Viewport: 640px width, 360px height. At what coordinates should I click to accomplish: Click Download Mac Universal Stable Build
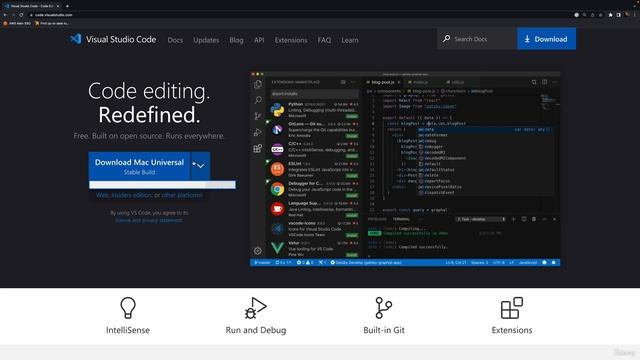(x=139, y=166)
